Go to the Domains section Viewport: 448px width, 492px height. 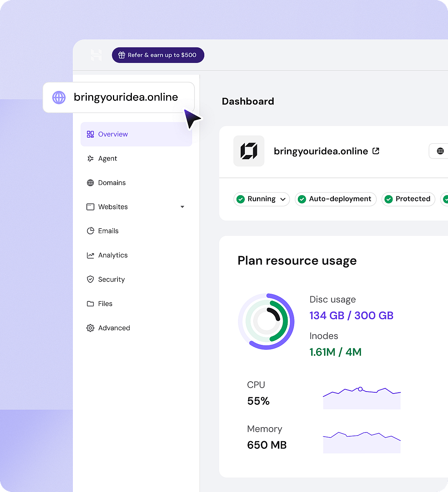(136, 183)
